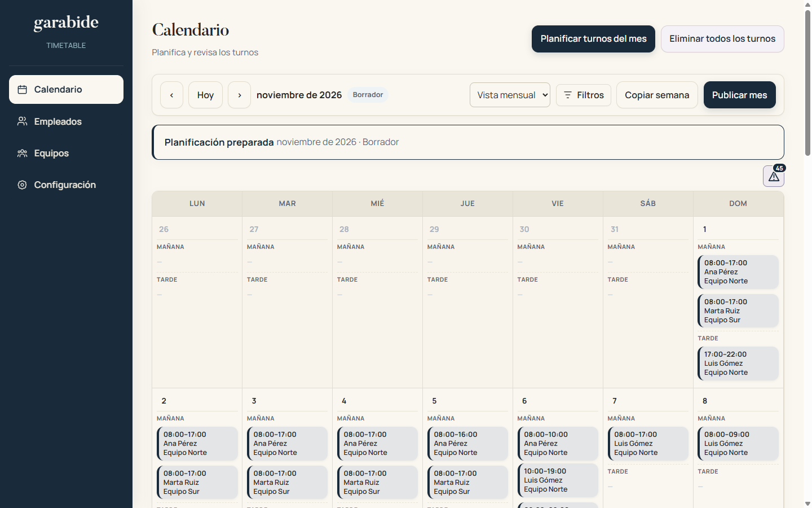The image size is (812, 508).
Task: Open the warnings triangle icon with 45 badge
Action: click(x=774, y=176)
